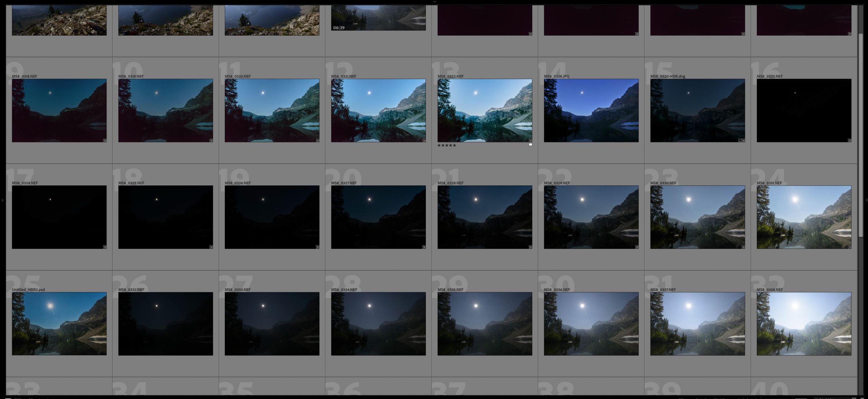Click the file name MS8_0326.NEF
The image size is (868, 399).
238,183
